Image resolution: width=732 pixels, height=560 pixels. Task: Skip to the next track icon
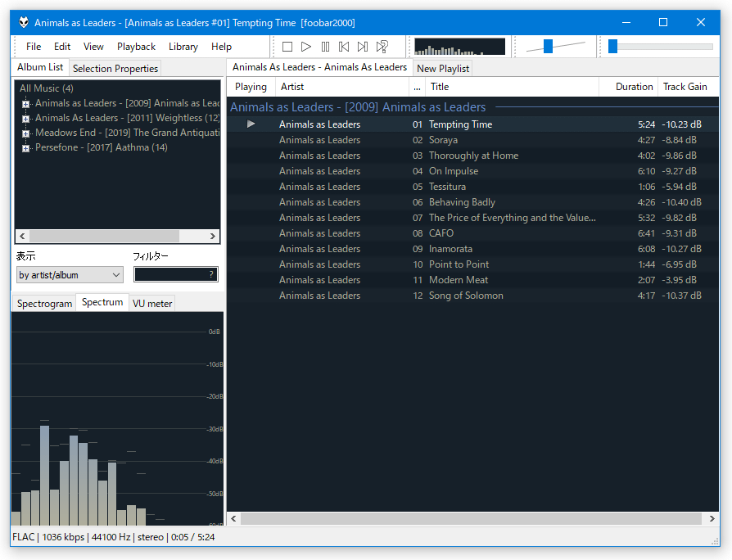(x=363, y=47)
